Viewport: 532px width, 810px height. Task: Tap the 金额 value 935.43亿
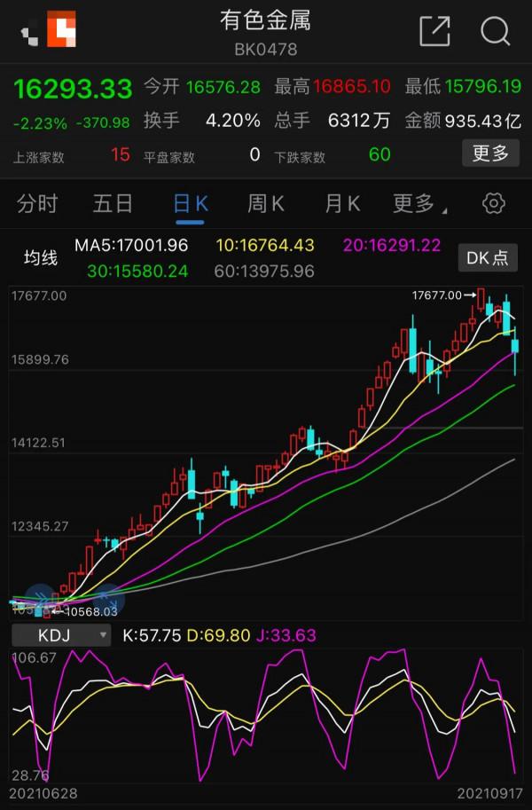[x=483, y=121]
